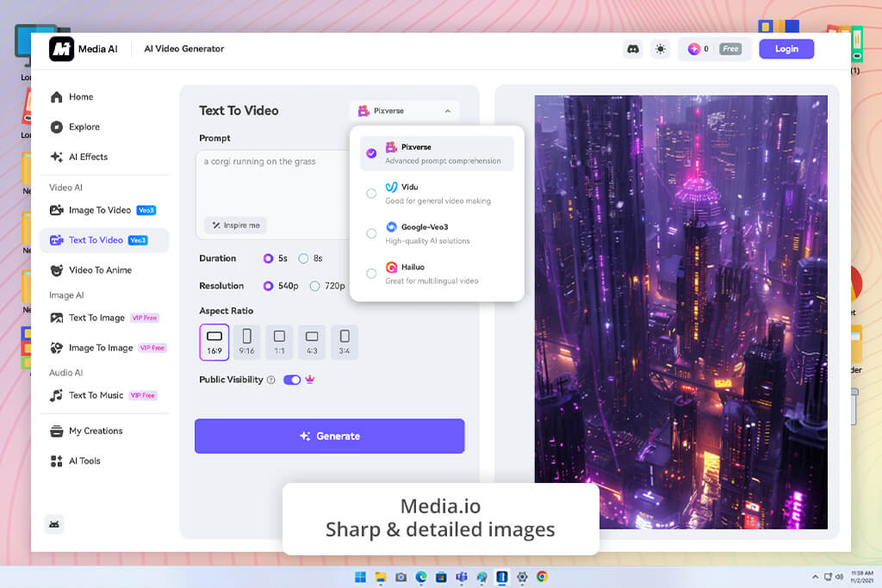Click the taskbar clock and date
Image resolution: width=882 pixels, height=588 pixels.
click(x=861, y=577)
